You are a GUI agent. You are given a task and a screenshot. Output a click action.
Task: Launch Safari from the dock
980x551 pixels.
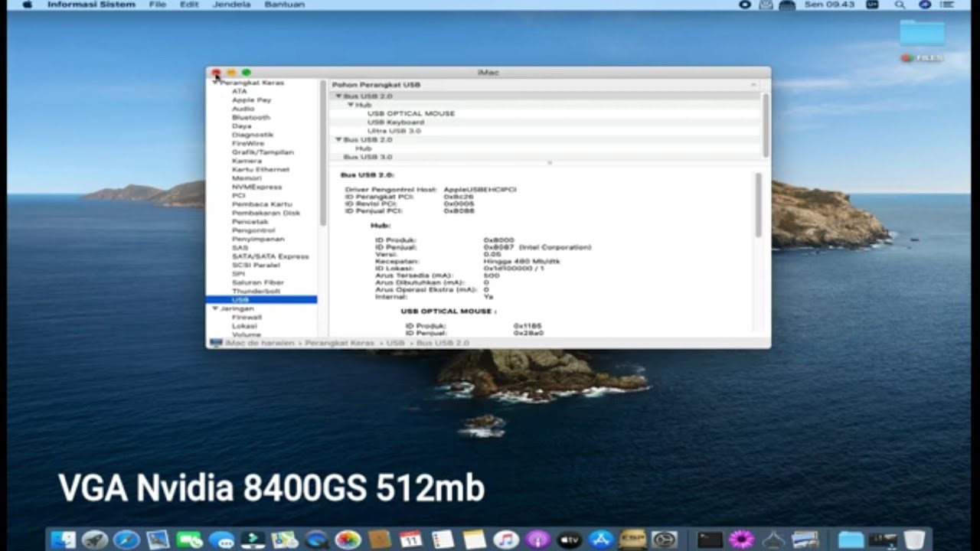coord(126,540)
